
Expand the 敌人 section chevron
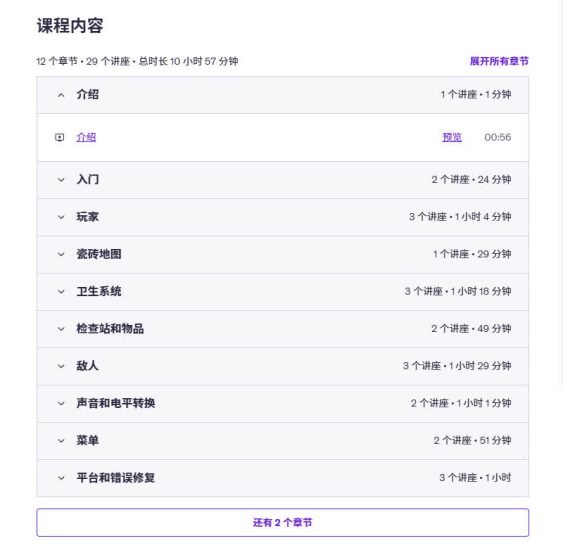(x=61, y=366)
